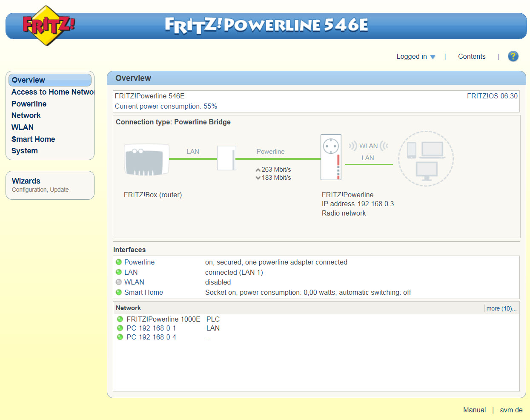Image resolution: width=530 pixels, height=420 pixels.
Task: Click green status dot next to Smart Home
Action: tap(119, 292)
